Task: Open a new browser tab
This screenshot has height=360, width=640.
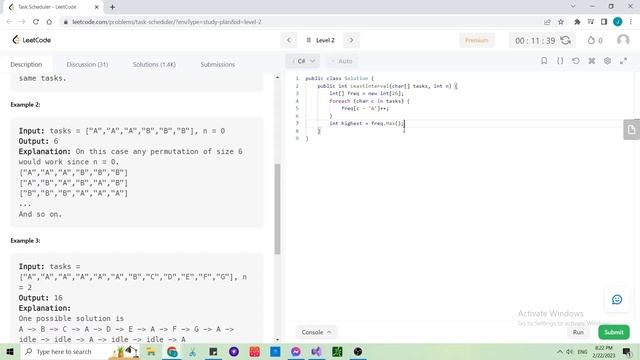Action: tap(112, 7)
